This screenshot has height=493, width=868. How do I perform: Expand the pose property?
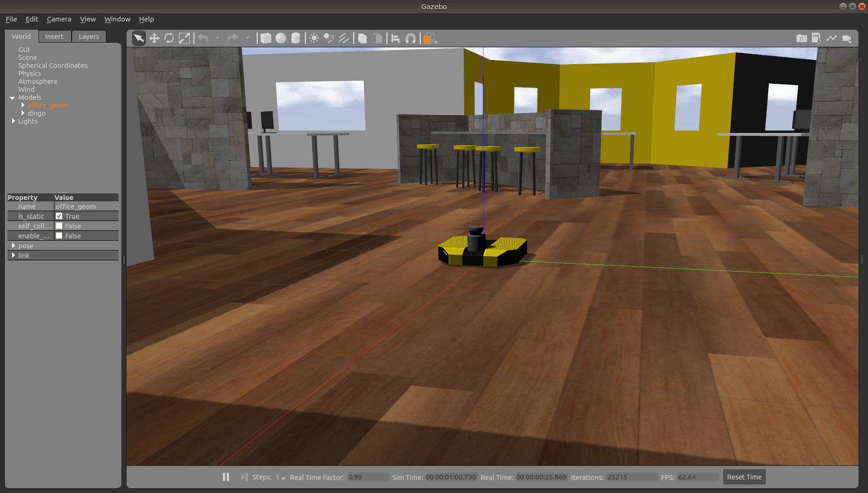click(14, 246)
